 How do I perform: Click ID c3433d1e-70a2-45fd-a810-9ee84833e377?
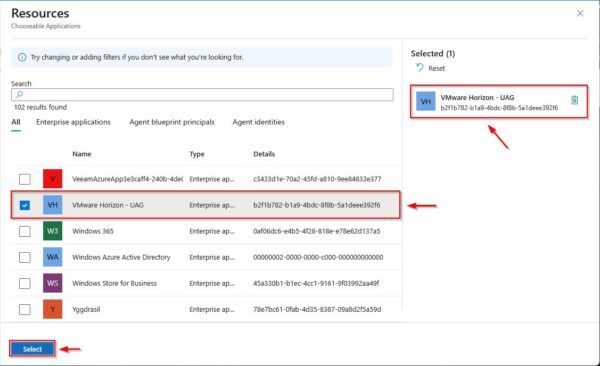tap(317, 179)
